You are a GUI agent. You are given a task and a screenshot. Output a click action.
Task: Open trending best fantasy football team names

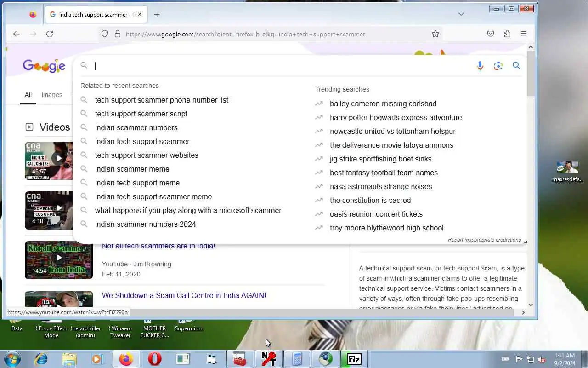[384, 172]
